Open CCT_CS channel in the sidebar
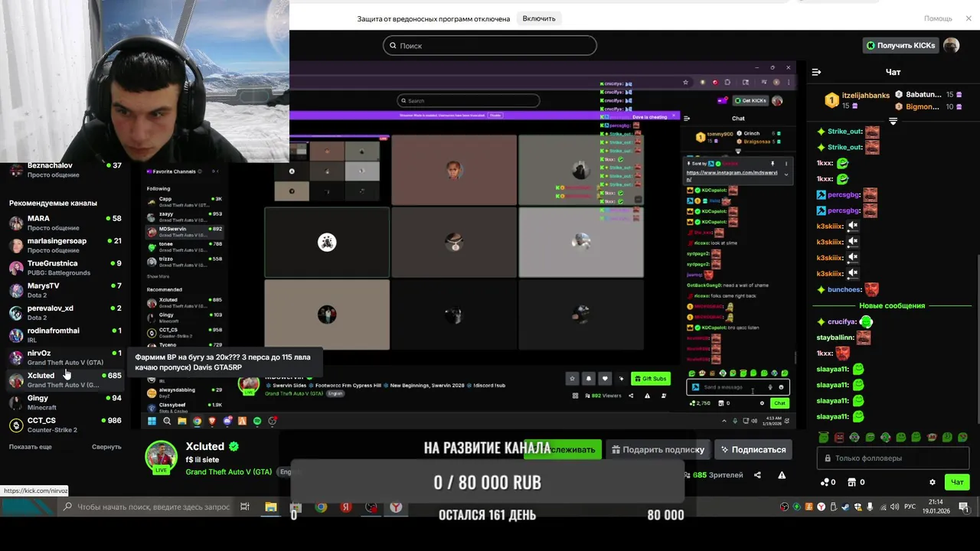 65,425
